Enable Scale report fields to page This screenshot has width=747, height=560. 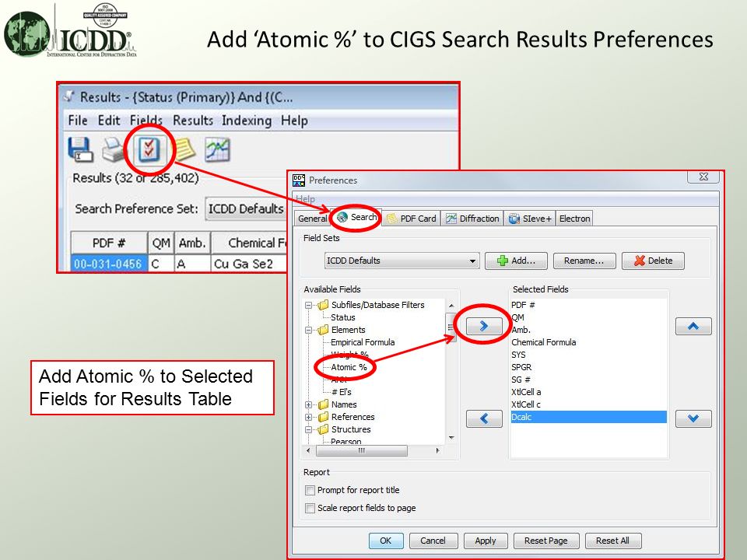click(310, 508)
